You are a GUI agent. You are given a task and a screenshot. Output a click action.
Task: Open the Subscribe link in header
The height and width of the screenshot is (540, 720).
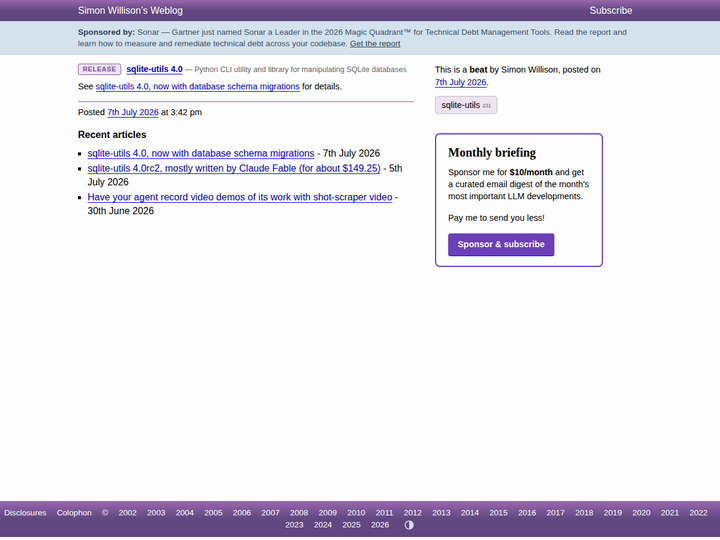tap(611, 11)
